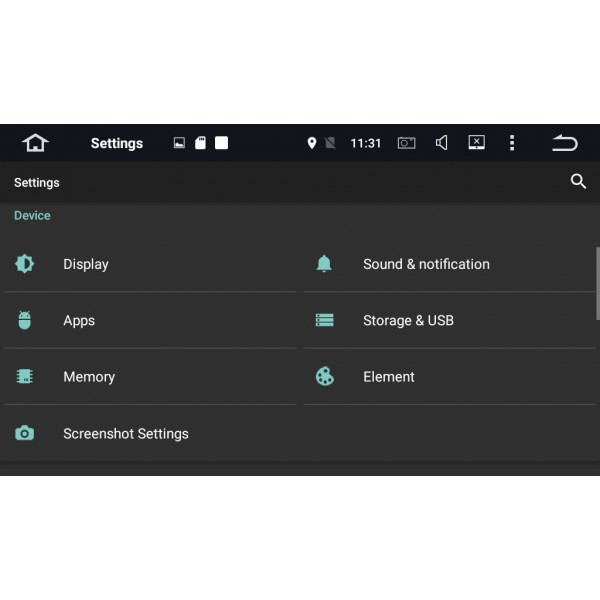The image size is (600, 600).
Task: Click the search magnifier icon
Action: tap(578, 182)
